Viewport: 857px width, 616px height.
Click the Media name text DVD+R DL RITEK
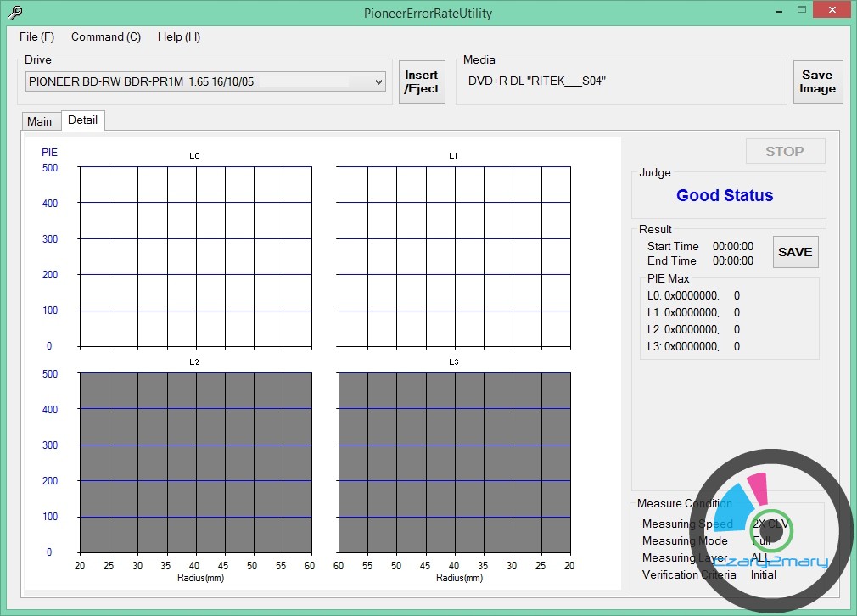pos(537,81)
